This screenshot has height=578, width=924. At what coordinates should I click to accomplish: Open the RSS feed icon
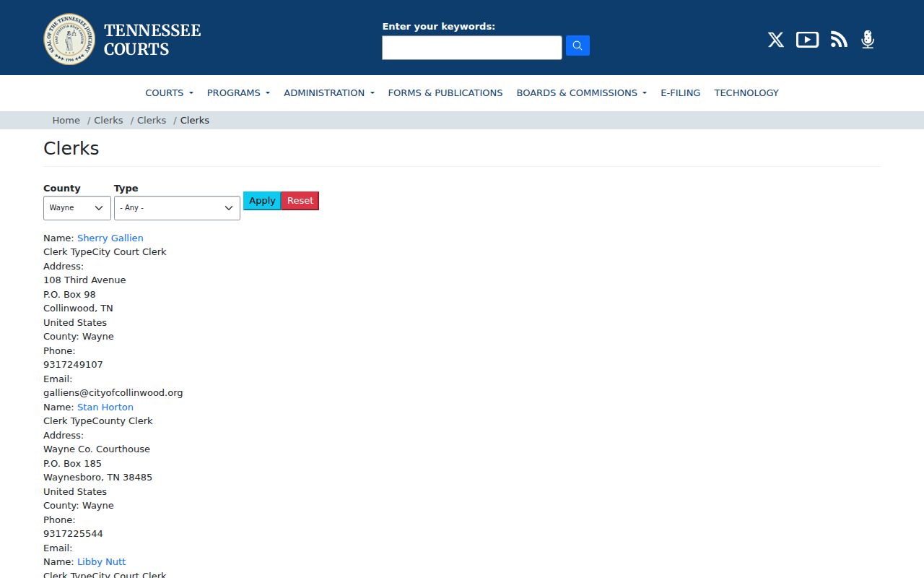(839, 40)
